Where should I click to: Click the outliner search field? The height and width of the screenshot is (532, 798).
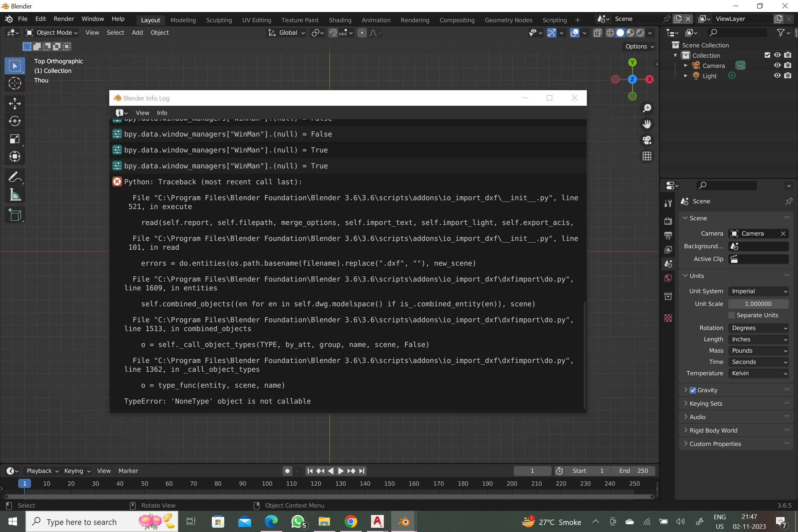point(738,33)
